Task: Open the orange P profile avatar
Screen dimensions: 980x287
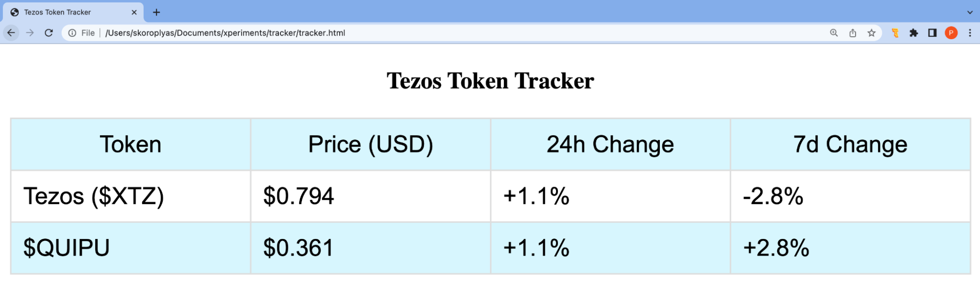Action: pyautogui.click(x=951, y=33)
